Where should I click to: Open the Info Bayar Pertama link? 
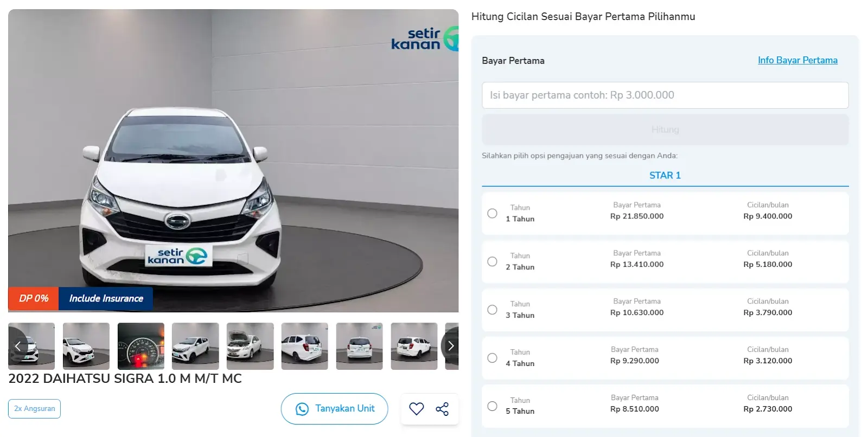797,60
